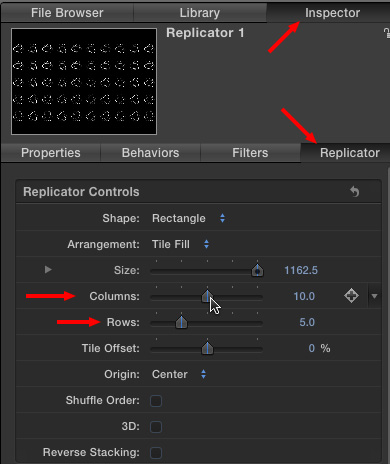Click the Columns on-screen control crosshair icon
Image resolution: width=390 pixels, height=464 pixels.
pos(351,296)
